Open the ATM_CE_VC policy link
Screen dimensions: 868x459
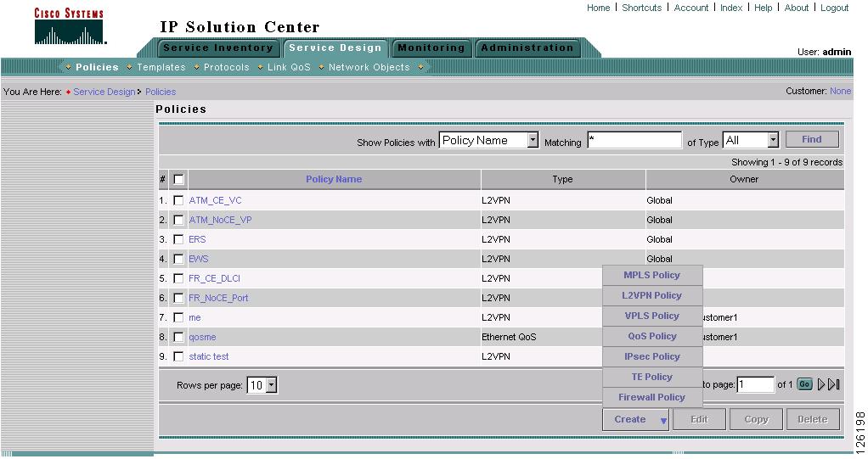click(216, 200)
